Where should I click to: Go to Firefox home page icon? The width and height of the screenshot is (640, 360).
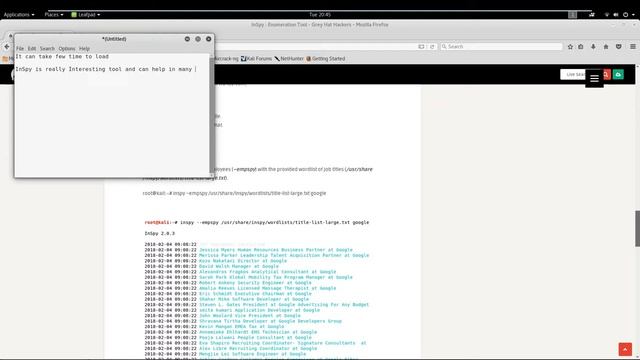(606, 47)
